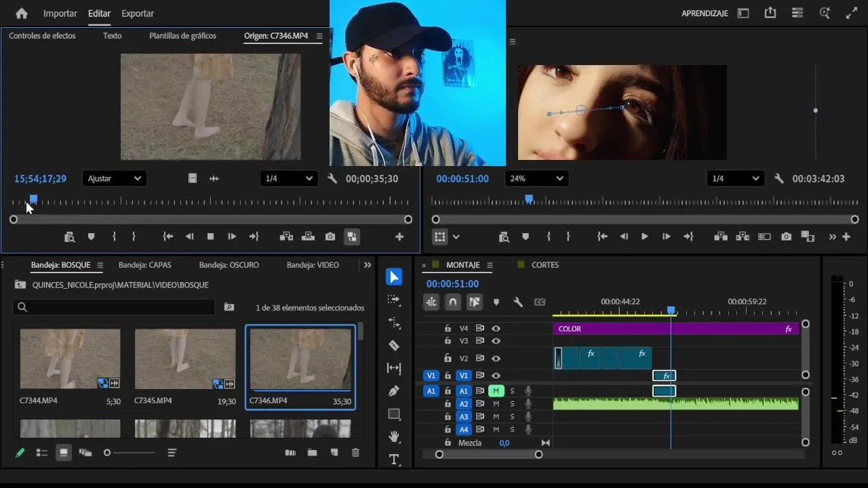Pick the Track Select Forward tool
The width and height of the screenshot is (868, 488).
tap(394, 300)
